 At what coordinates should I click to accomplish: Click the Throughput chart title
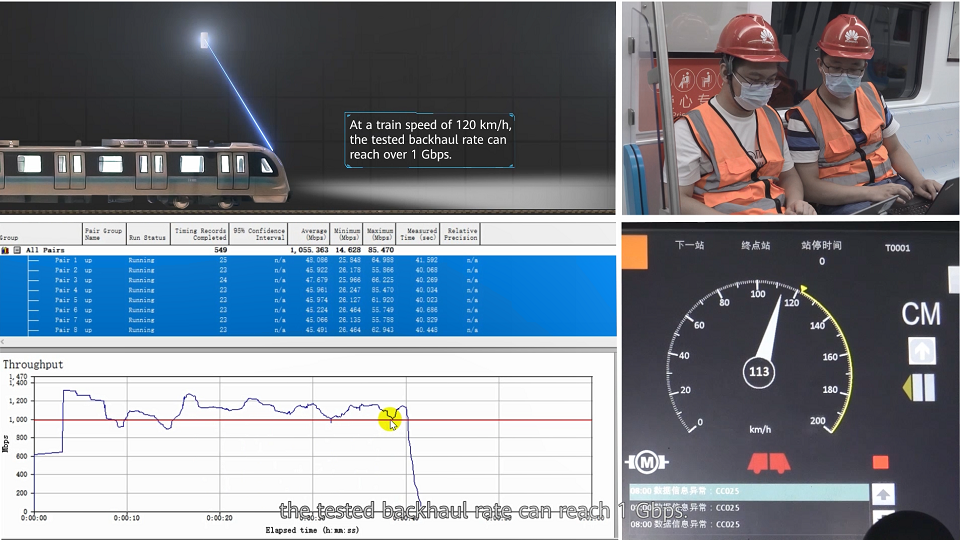click(33, 365)
